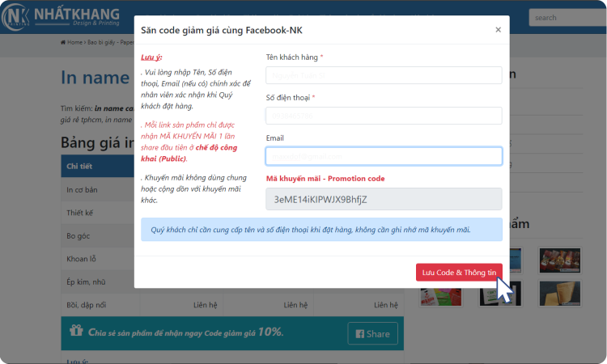Click the blue info note about ordering
The width and height of the screenshot is (607, 364).
click(321, 230)
